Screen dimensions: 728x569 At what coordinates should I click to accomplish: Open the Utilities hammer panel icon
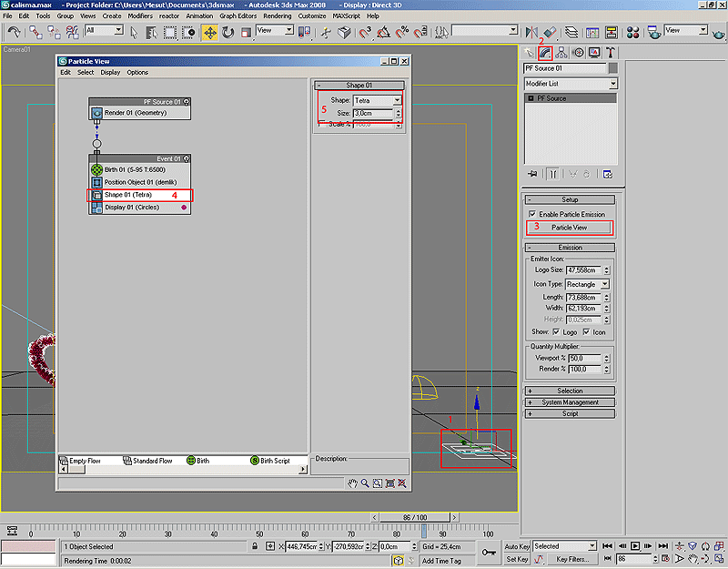[611, 52]
